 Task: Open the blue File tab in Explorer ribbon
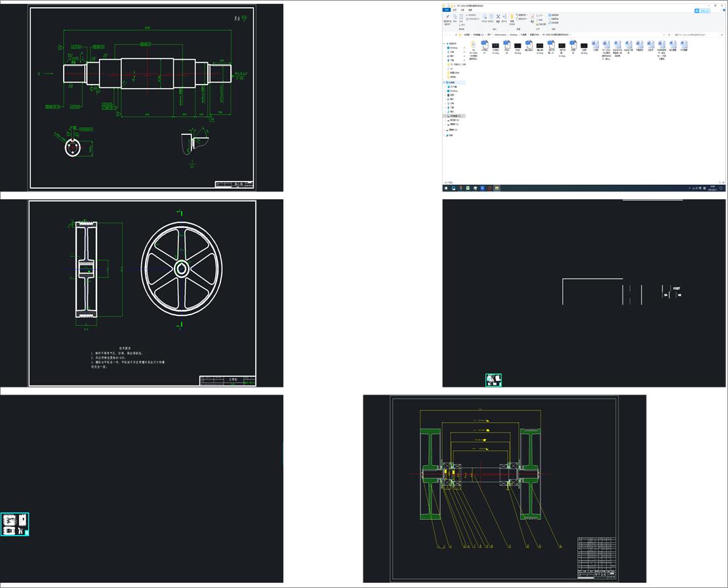(x=446, y=10)
